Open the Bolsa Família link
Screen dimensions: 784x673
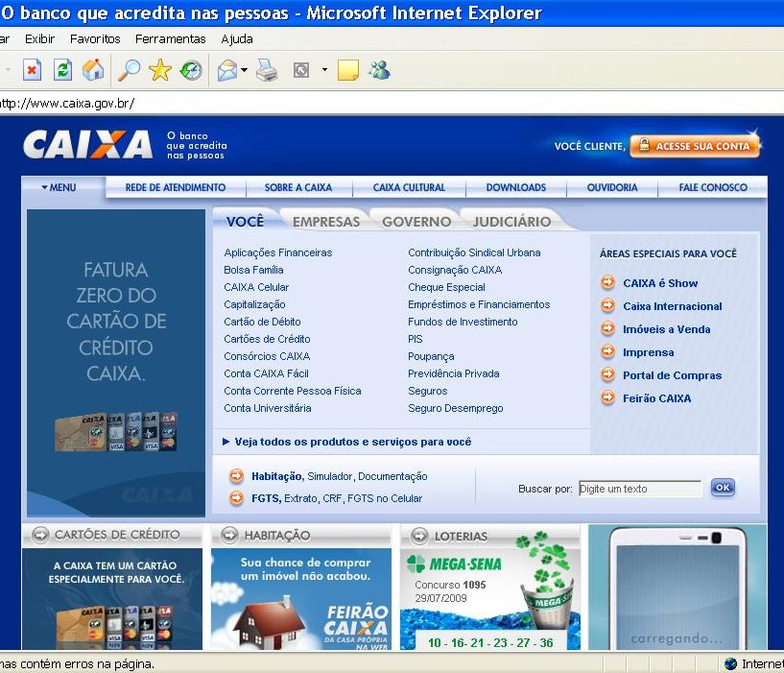253,270
